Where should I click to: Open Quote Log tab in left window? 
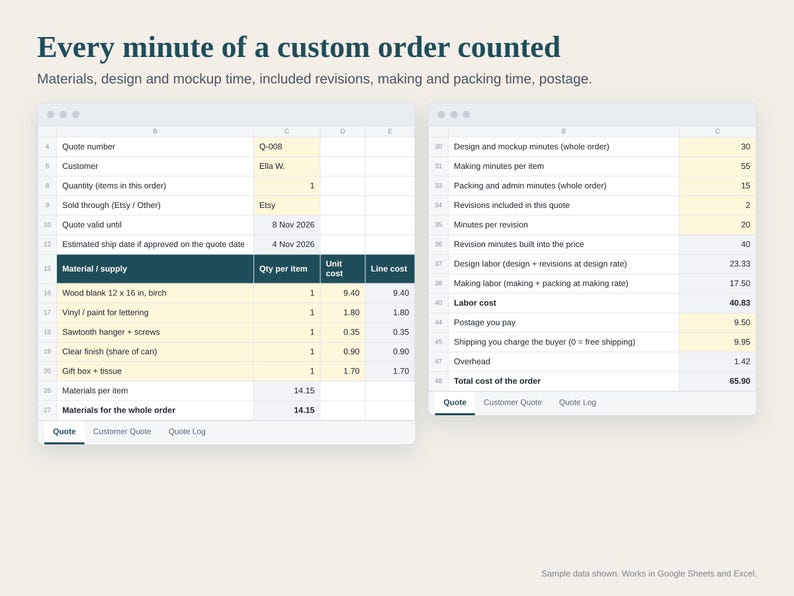click(187, 431)
